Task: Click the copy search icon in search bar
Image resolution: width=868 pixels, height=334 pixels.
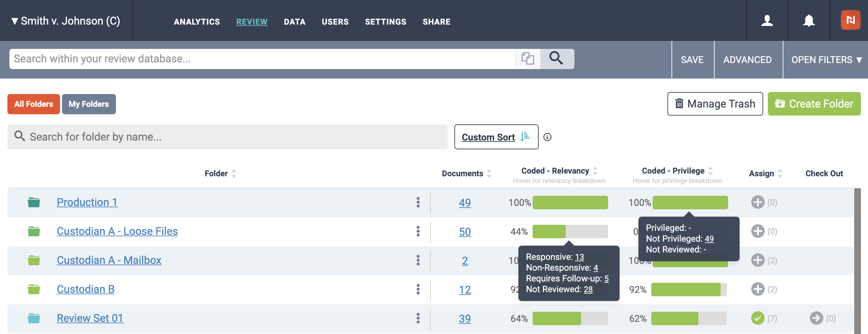Action: point(528,59)
